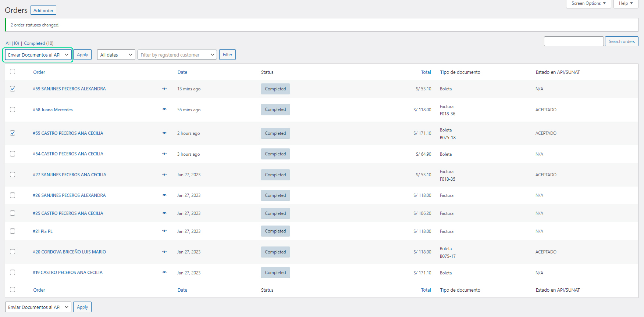Sort orders by Total column header
This screenshot has height=317, width=644.
click(426, 72)
